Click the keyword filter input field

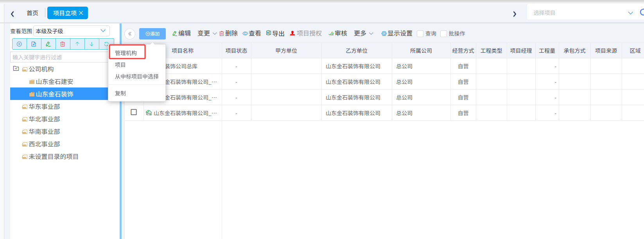(x=60, y=57)
